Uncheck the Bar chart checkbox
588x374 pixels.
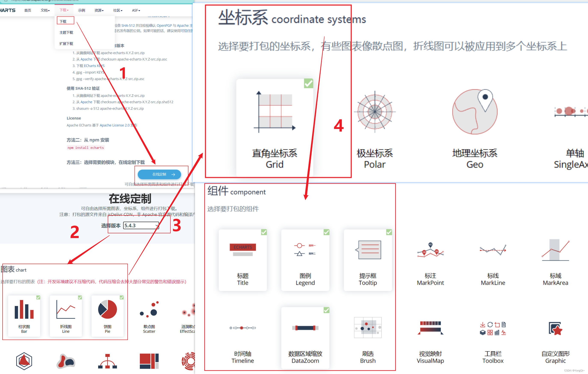click(x=38, y=297)
